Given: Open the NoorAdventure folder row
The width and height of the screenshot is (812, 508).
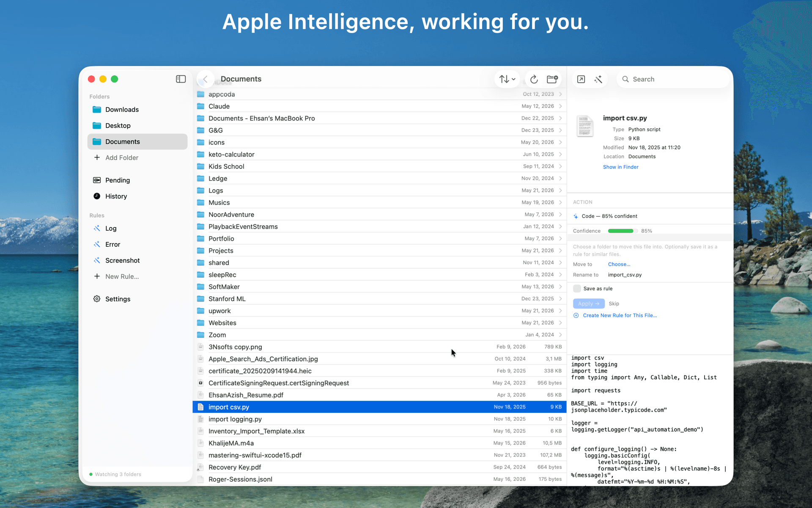Looking at the screenshot, I should (379, 215).
